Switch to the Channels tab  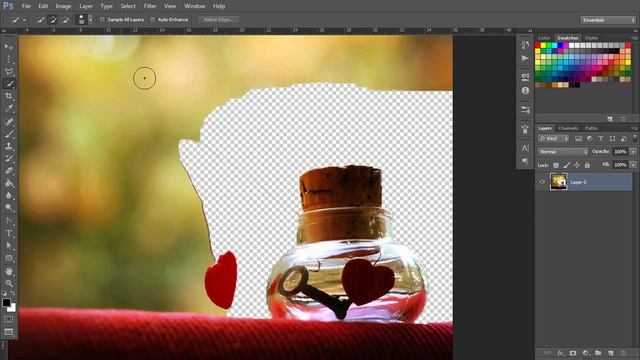coord(568,128)
